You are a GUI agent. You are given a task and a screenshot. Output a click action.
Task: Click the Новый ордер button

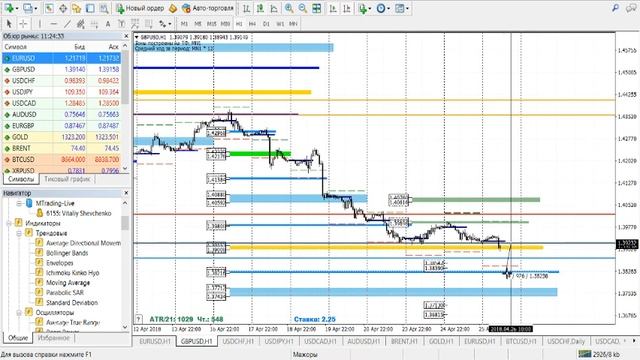click(x=140, y=8)
